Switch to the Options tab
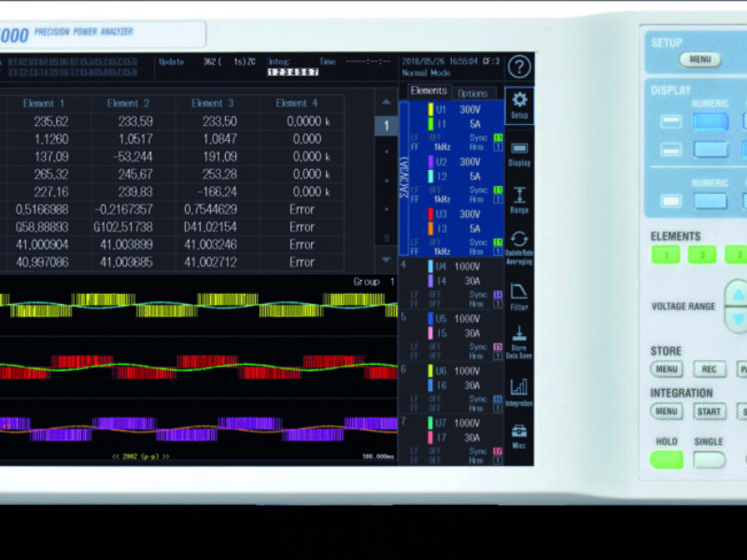The image size is (747, 560). (x=472, y=93)
